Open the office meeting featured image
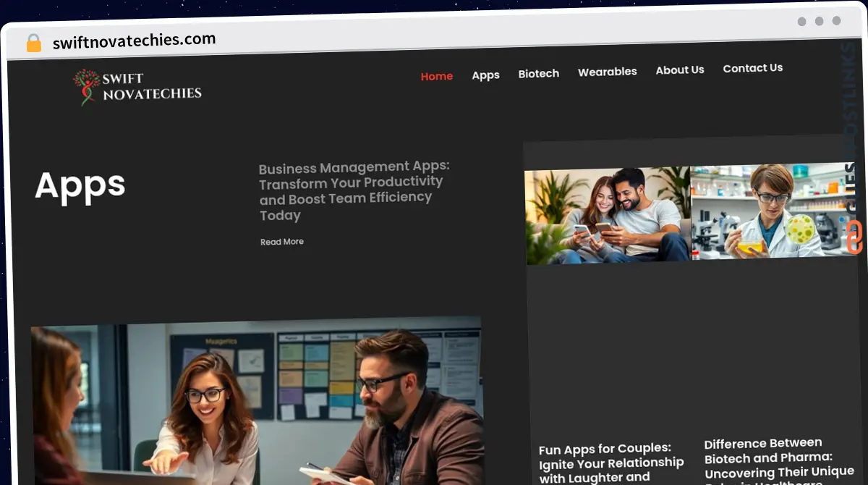 click(x=257, y=402)
